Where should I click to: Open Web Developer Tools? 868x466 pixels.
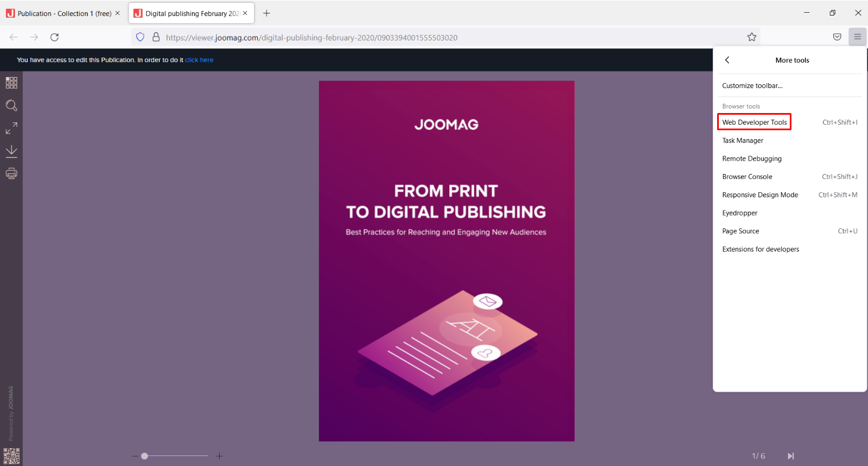(x=754, y=122)
